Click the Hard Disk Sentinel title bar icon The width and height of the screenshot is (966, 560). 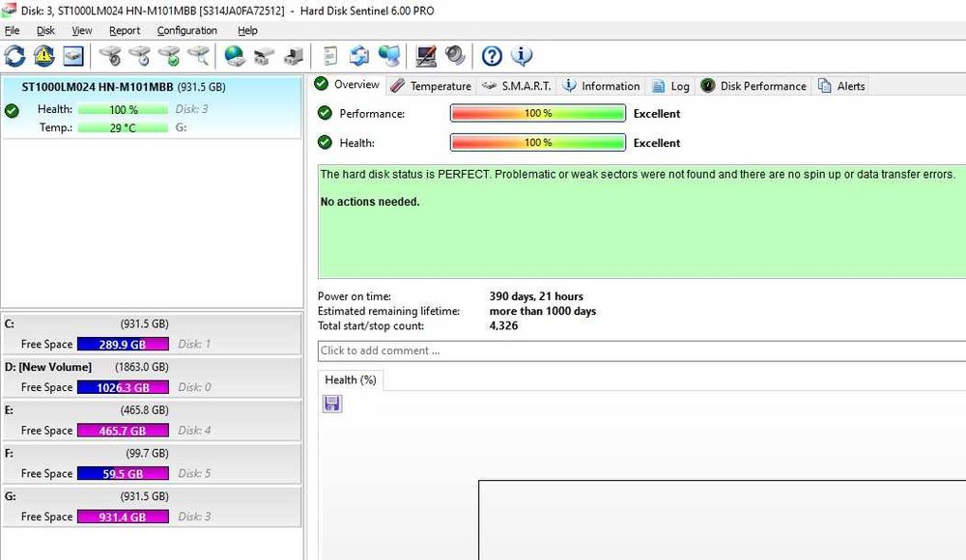(x=9, y=11)
